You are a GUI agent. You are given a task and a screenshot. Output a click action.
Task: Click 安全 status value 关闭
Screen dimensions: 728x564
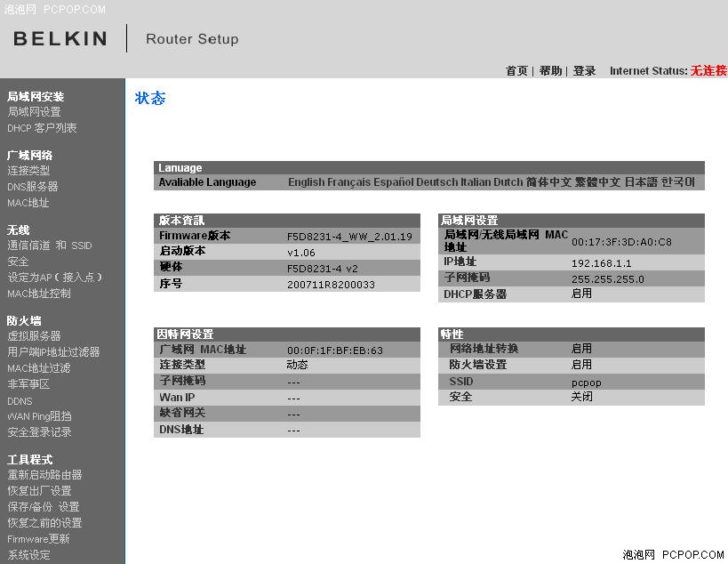[x=581, y=397]
